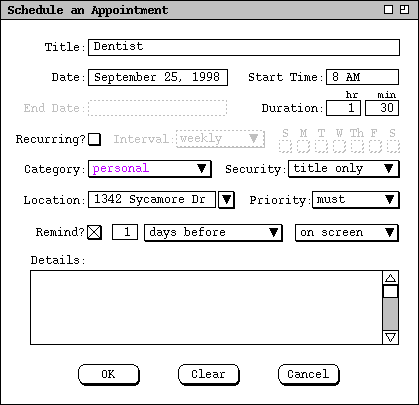This screenshot has height=405, width=419.
Task: Open the Security dropdown set to title only
Action: point(344,169)
